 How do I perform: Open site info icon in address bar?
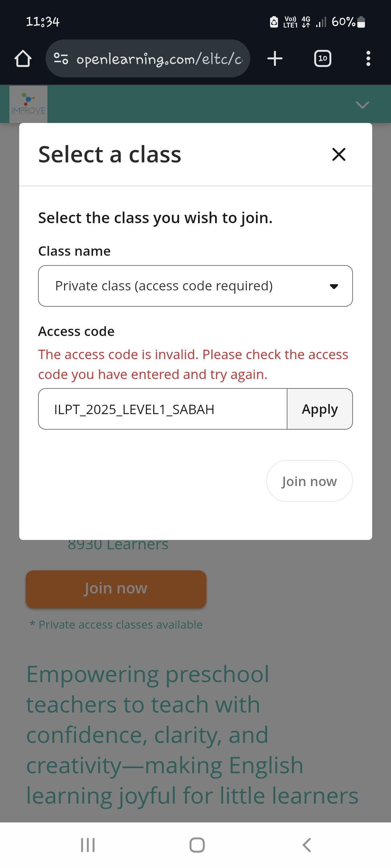[61, 59]
